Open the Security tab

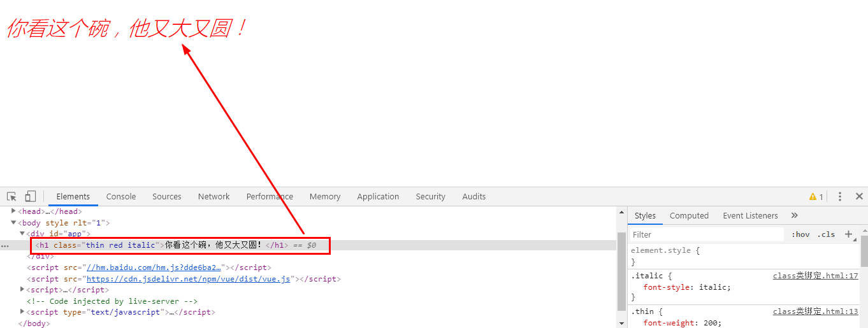pyautogui.click(x=431, y=197)
